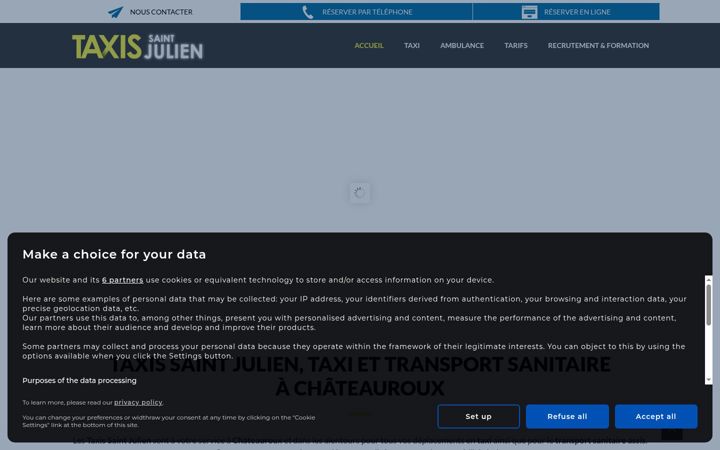720x450 pixels.
Task: Click the Refuse all button
Action: point(567,416)
